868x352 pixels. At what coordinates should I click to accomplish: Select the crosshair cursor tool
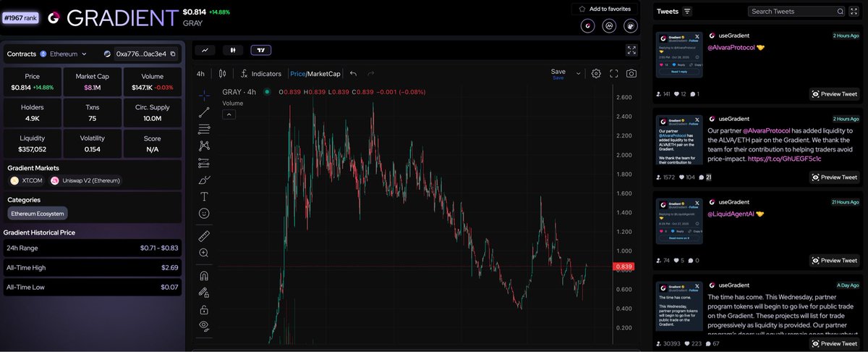tap(204, 94)
